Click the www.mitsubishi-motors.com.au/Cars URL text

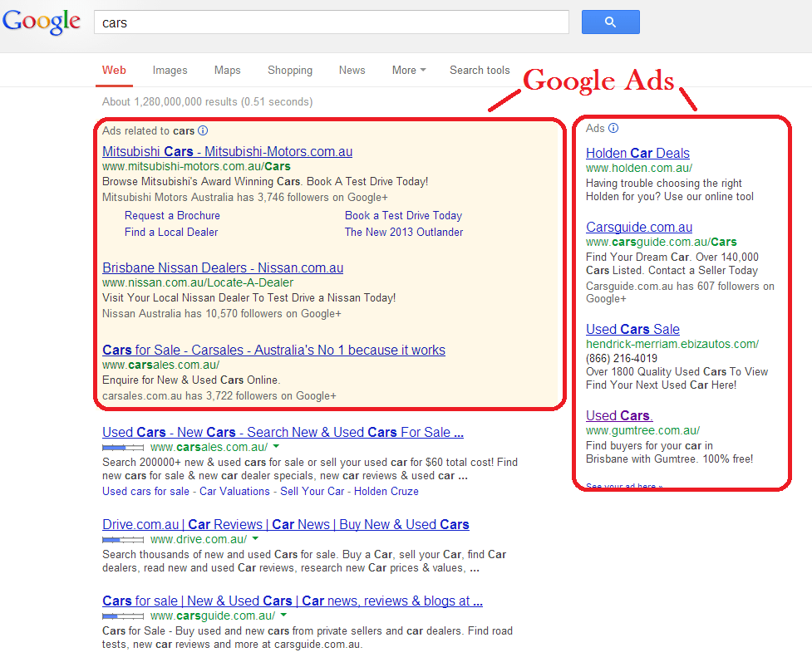pyautogui.click(x=196, y=166)
